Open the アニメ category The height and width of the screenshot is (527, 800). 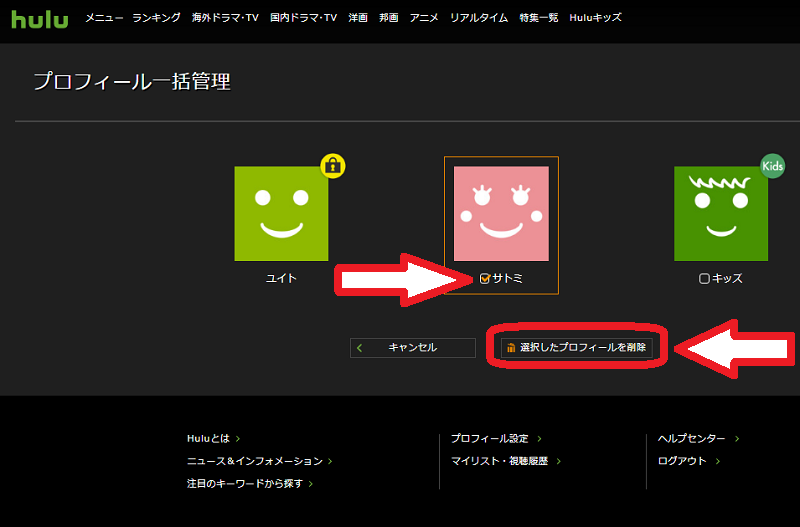(424, 18)
